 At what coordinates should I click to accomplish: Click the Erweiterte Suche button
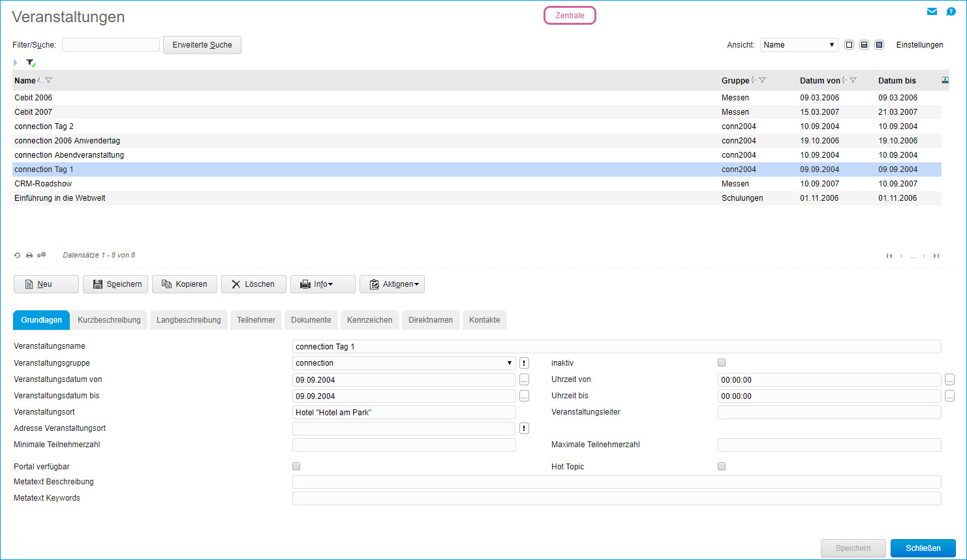click(x=202, y=45)
